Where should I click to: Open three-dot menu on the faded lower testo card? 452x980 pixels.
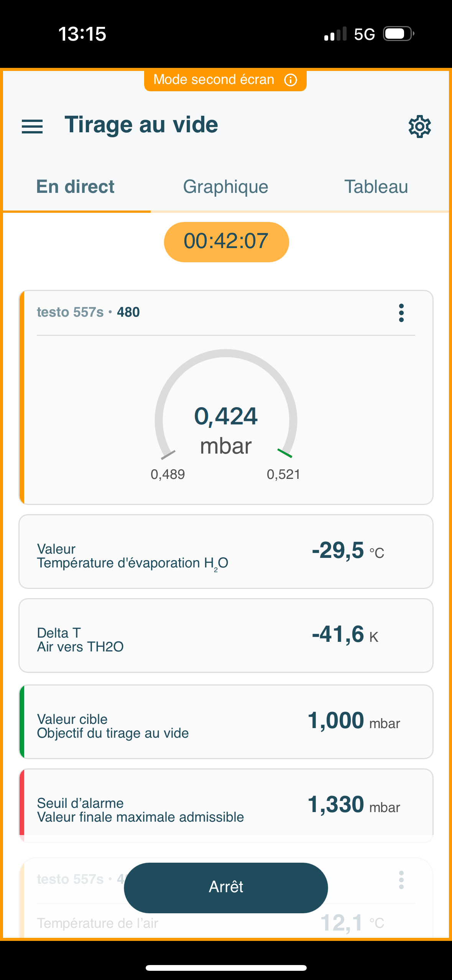pyautogui.click(x=401, y=880)
